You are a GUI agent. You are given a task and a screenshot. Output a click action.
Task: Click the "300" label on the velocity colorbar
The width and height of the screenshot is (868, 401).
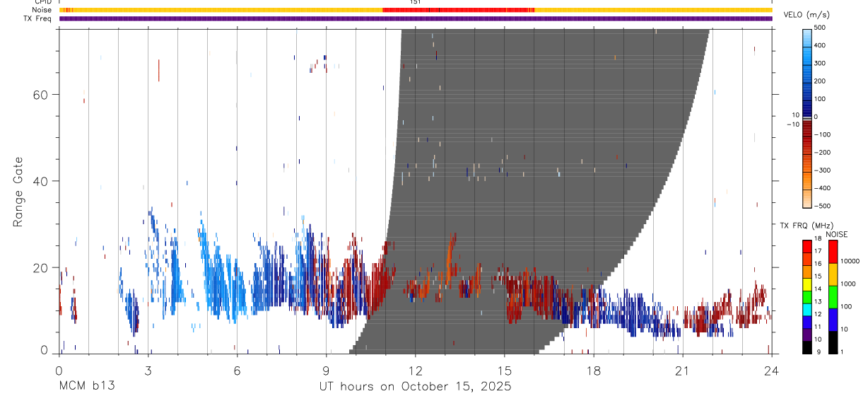(819, 63)
